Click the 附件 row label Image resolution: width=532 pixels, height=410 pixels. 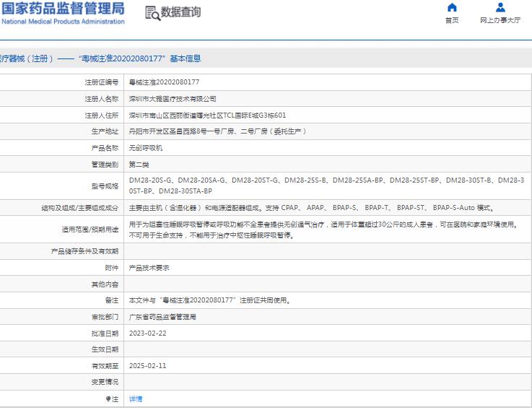coord(112,268)
